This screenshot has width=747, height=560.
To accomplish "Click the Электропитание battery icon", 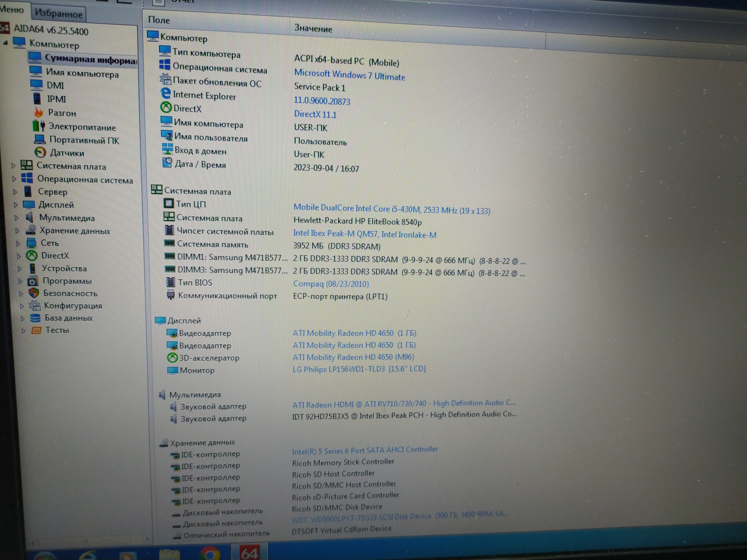I will coord(39,126).
